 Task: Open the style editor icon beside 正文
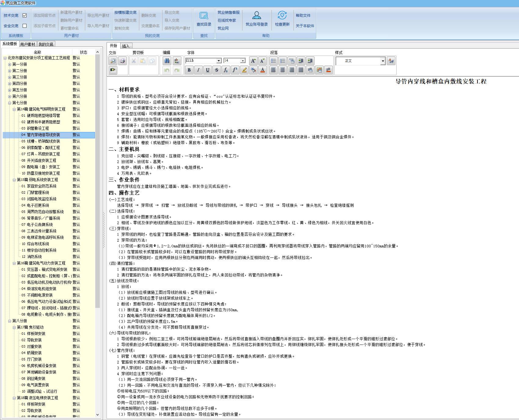391,61
